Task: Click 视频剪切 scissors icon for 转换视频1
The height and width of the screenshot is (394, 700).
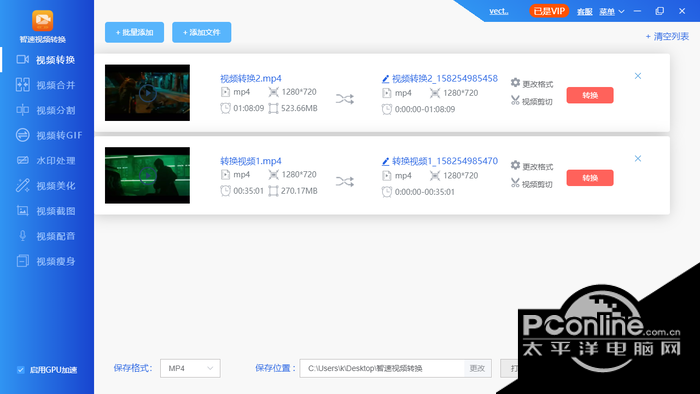Action: pos(515,183)
